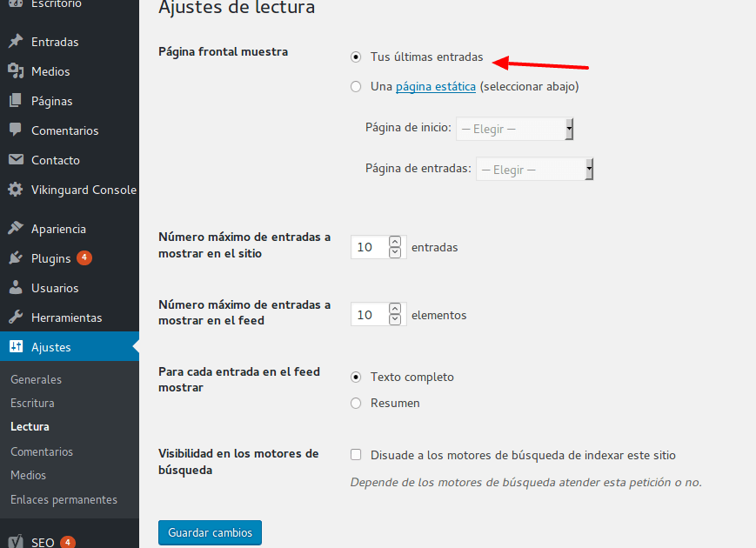This screenshot has width=756, height=548.
Task: Click the Usuarios person icon
Action: coord(16,287)
